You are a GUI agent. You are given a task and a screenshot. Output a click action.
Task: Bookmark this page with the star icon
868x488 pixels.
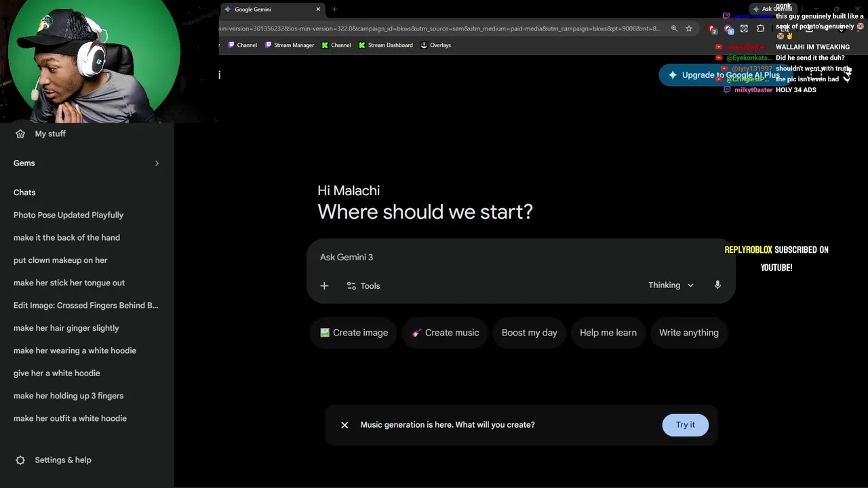click(x=689, y=28)
